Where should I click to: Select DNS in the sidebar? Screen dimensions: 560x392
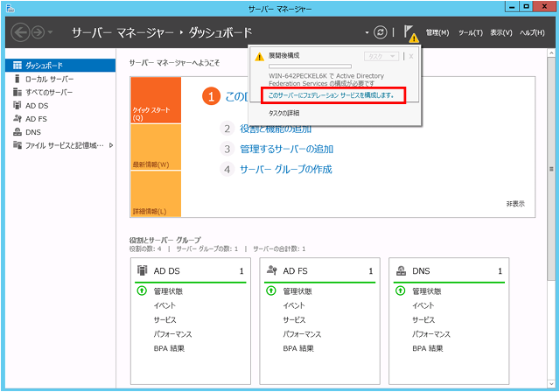[60, 132]
